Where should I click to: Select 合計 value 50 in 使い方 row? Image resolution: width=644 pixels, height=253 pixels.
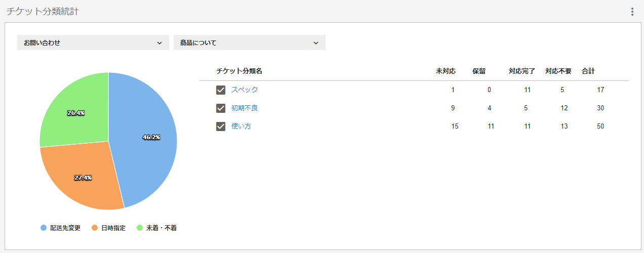600,126
